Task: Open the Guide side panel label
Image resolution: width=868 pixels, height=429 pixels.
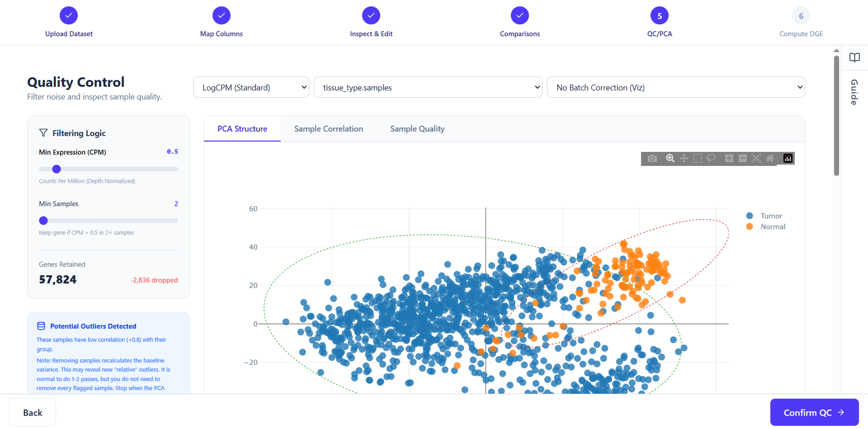Action: tap(854, 92)
